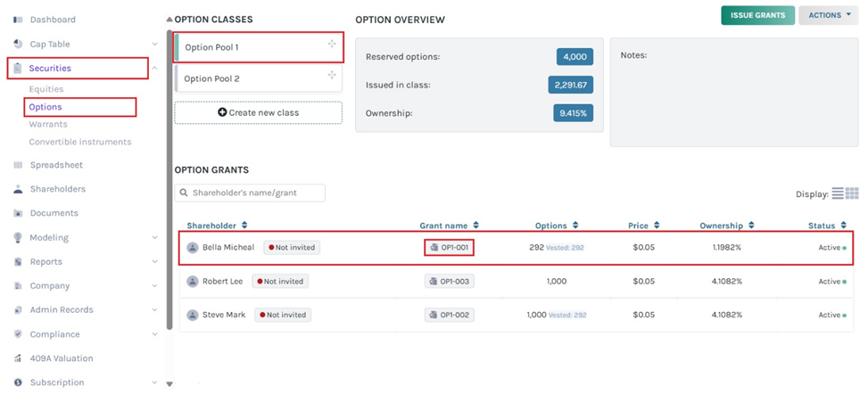The height and width of the screenshot is (402, 868).
Task: Expand the Modeling chevron
Action: point(154,237)
